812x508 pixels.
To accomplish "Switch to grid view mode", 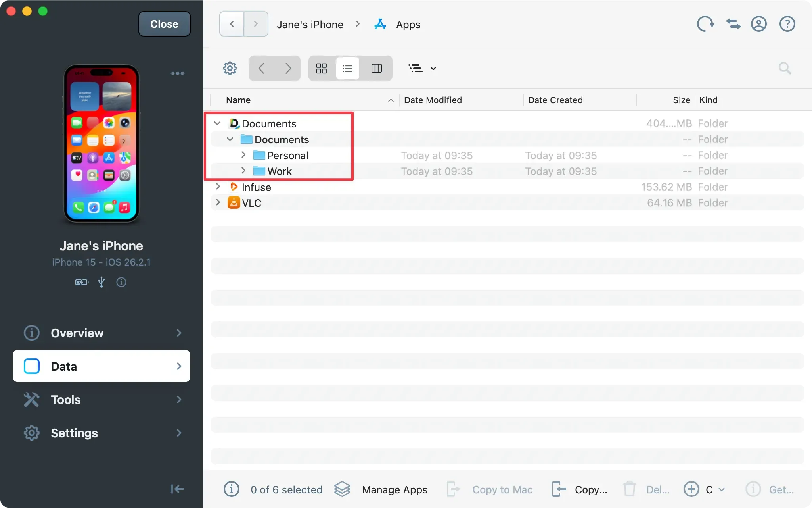I will pos(321,68).
